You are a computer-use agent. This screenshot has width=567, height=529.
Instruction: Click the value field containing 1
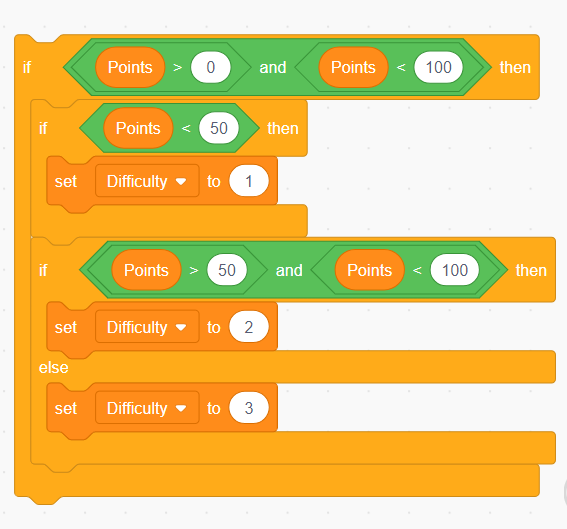click(x=249, y=181)
